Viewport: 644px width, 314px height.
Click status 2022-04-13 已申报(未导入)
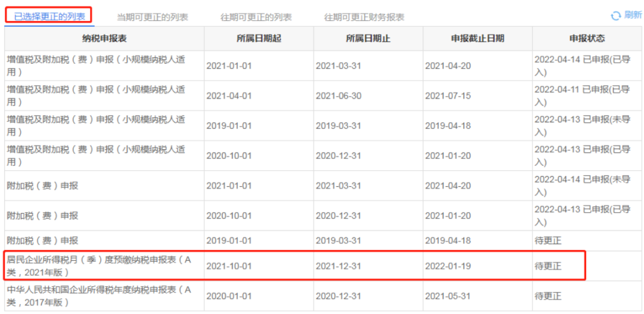583,126
